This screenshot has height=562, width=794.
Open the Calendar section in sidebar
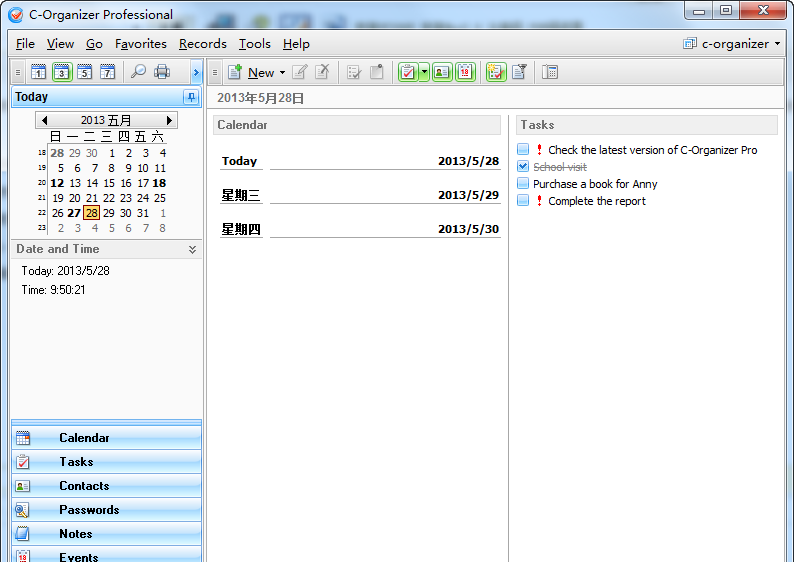tap(106, 438)
